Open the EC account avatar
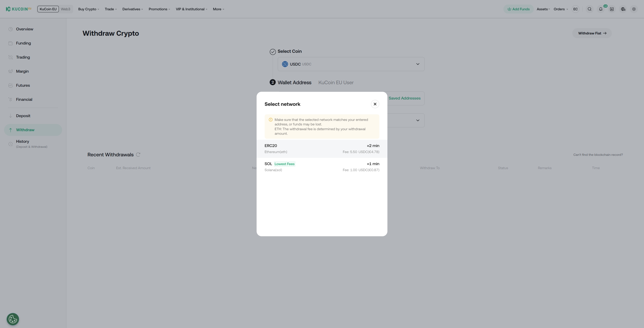 576,9
